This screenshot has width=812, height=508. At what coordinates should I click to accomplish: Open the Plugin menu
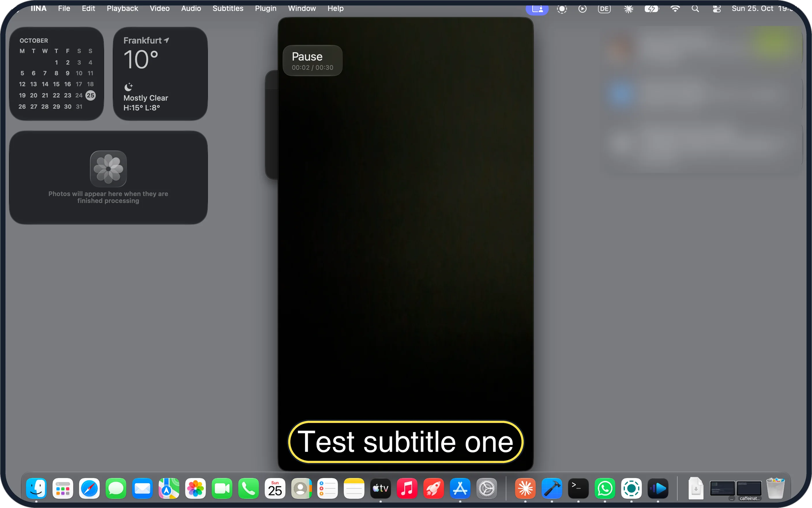265,8
